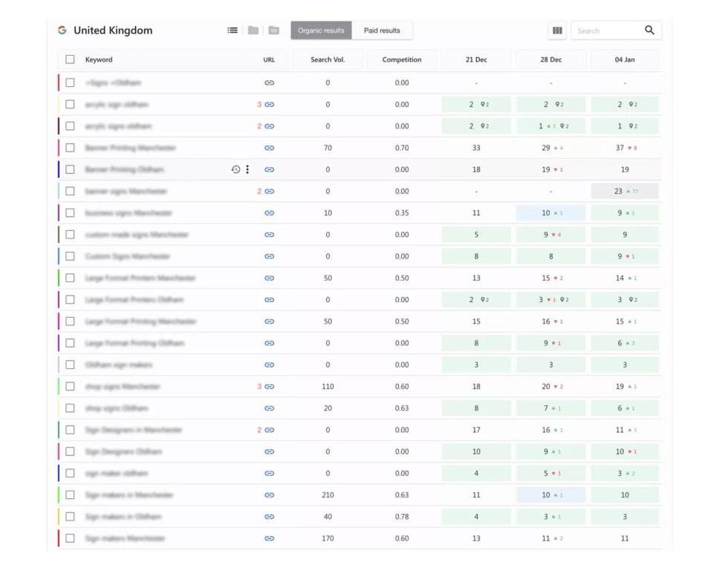Screen dimensions: 728x568
Task: Click red color tag of first row
Action: (x=59, y=83)
